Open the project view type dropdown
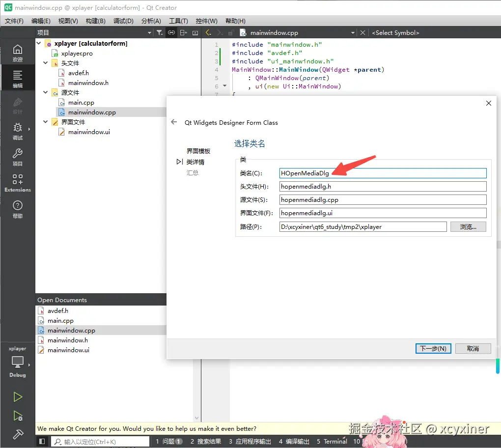 click(149, 32)
